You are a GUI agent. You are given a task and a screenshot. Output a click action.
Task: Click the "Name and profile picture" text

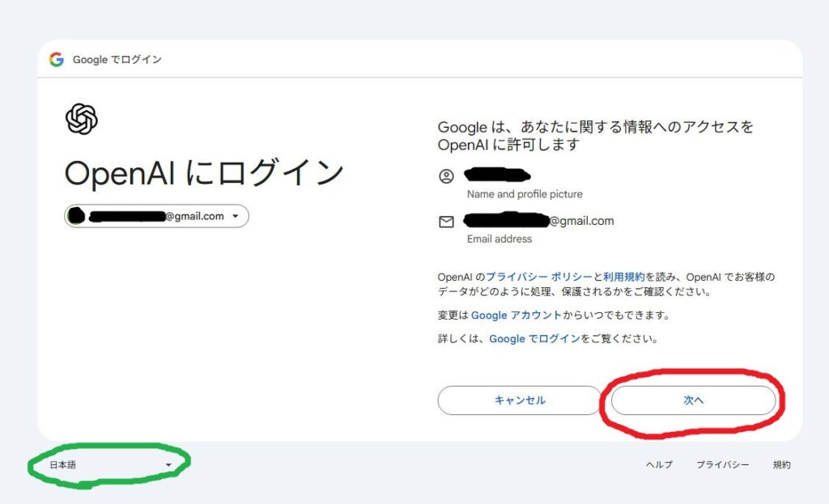pos(525,194)
